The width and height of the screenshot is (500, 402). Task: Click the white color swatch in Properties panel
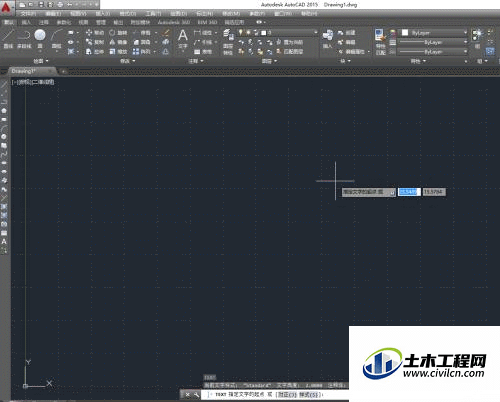click(405, 33)
